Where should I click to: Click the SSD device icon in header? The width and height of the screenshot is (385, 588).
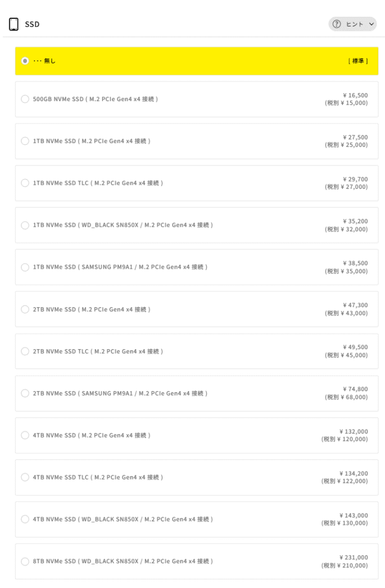point(13,24)
